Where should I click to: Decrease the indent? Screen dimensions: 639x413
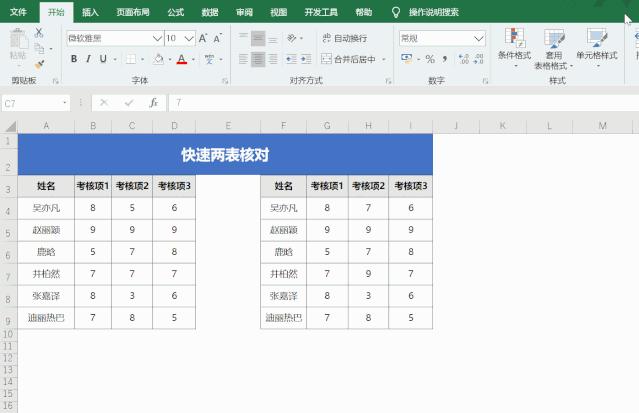click(x=291, y=59)
